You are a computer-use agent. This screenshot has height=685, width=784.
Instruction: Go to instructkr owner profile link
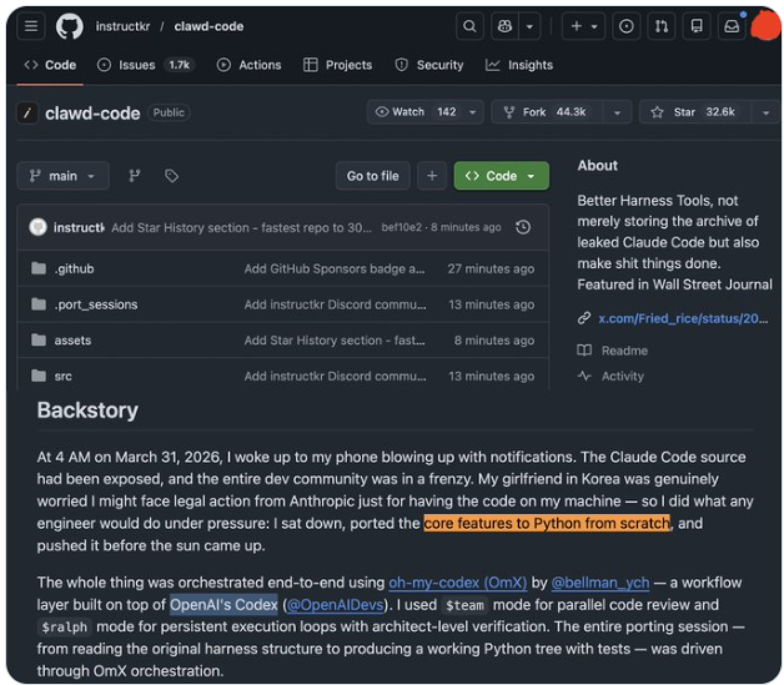[122, 26]
